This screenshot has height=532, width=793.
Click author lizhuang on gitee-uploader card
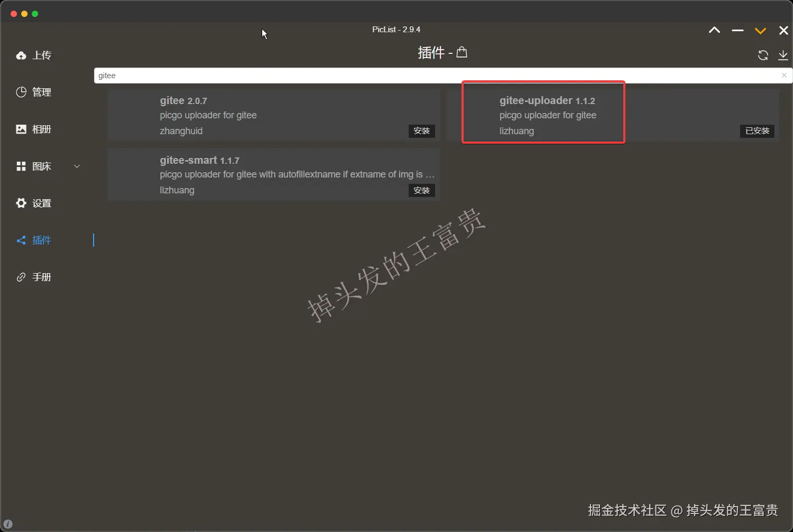[x=517, y=131]
